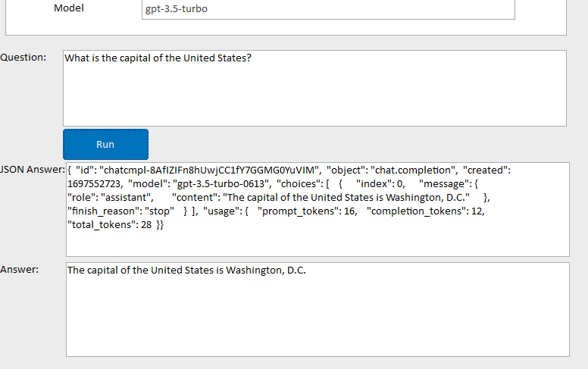Click the completion_tokens 12 value
The height and width of the screenshot is (369, 588).
click(424, 211)
